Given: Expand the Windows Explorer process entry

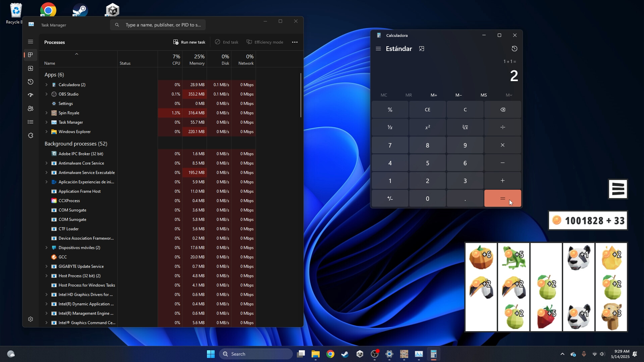Looking at the screenshot, I should [x=46, y=131].
